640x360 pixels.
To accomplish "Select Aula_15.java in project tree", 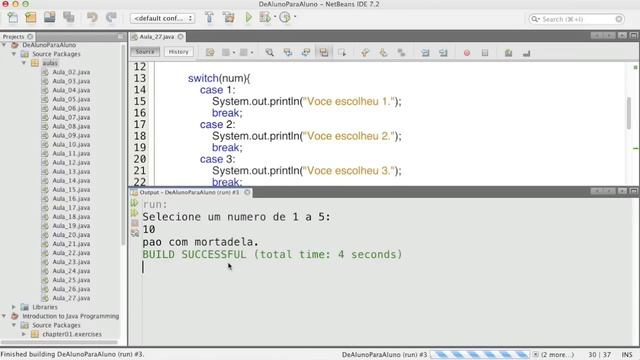I will pos(71,189).
